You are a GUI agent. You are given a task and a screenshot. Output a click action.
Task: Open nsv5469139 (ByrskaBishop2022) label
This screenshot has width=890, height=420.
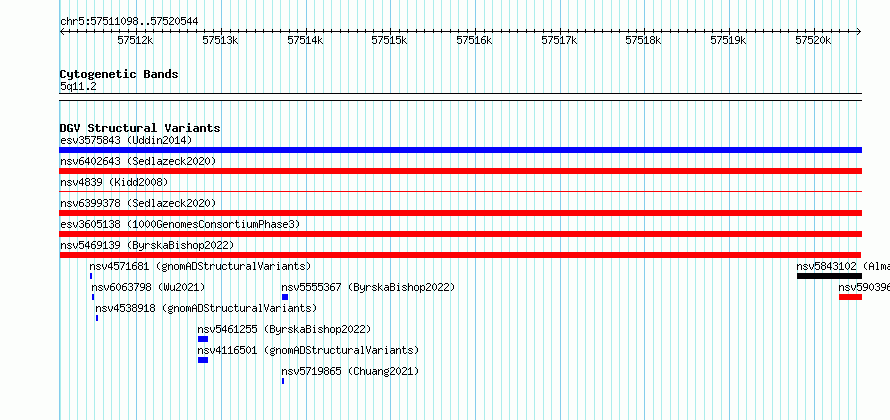click(147, 245)
